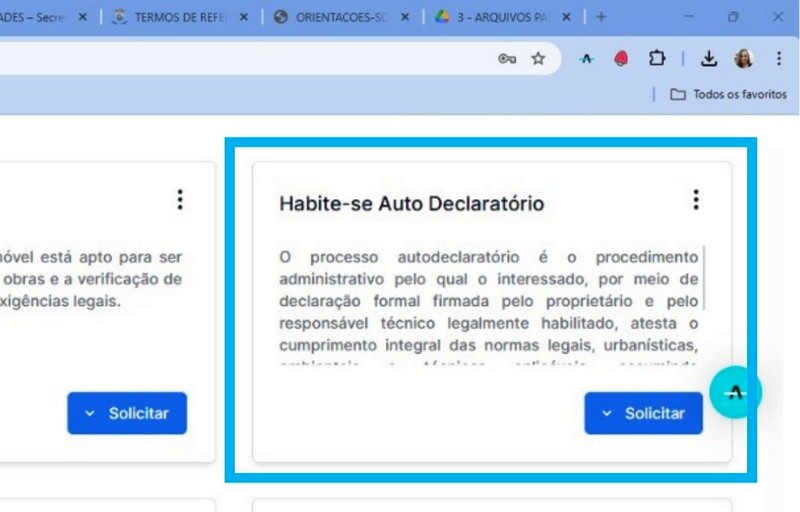The width and height of the screenshot is (800, 512).
Task: Expand the Solicitar button on left card
Action: 127,413
